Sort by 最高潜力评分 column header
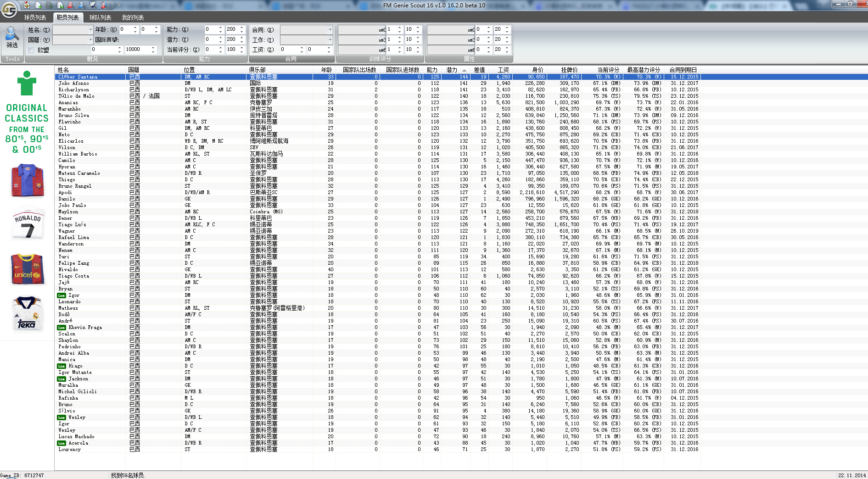 point(644,70)
